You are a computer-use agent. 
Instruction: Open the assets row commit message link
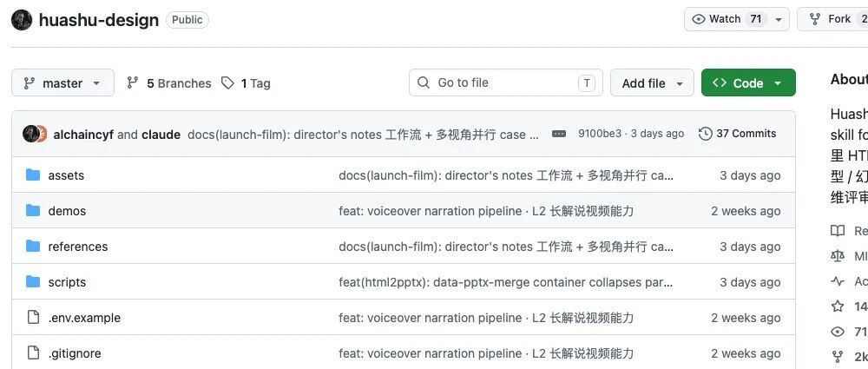506,175
